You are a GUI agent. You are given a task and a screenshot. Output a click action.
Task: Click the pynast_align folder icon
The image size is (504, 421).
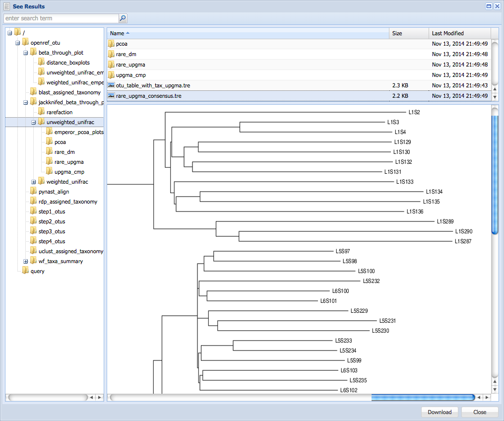click(x=33, y=191)
